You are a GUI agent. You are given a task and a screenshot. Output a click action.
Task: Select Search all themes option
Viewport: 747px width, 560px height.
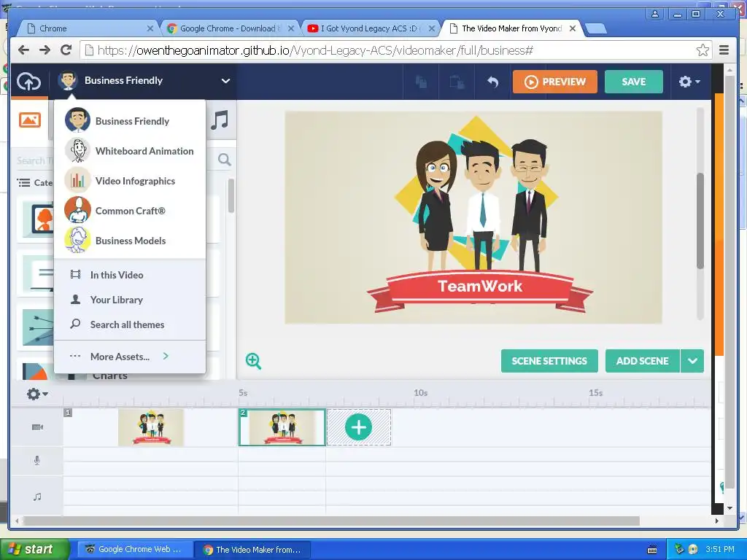click(130, 324)
